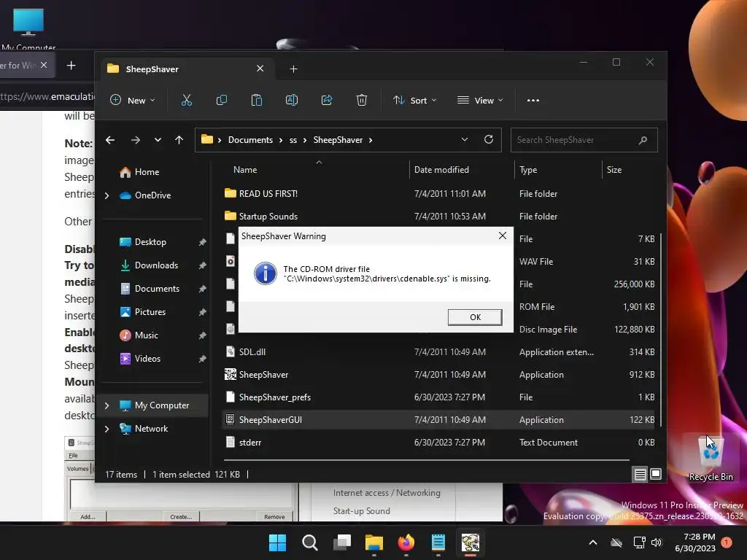Click the search magnifier icon in Explorer
Viewport: 747px width, 560px height.
[643, 140]
